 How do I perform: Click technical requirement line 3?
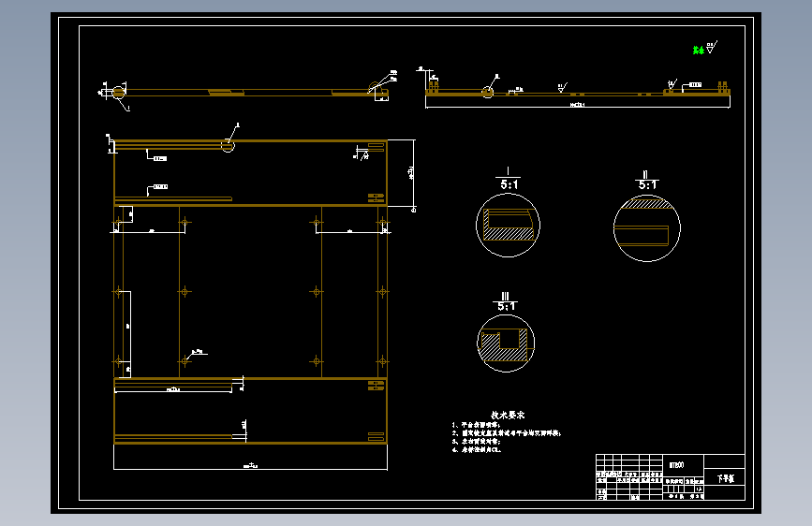476,442
